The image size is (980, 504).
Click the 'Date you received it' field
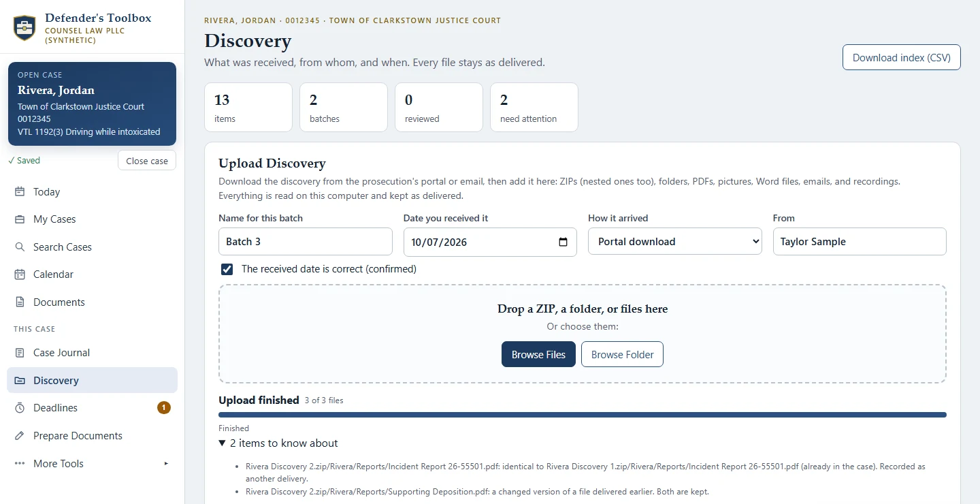coord(490,242)
